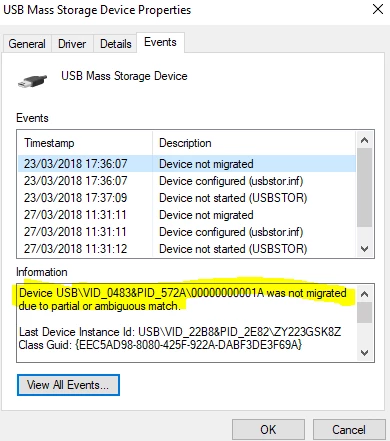Screen dimensions: 390x441
Task: Select the 27/03/2018 11:31:11 Device not migrated event
Action: click(187, 215)
